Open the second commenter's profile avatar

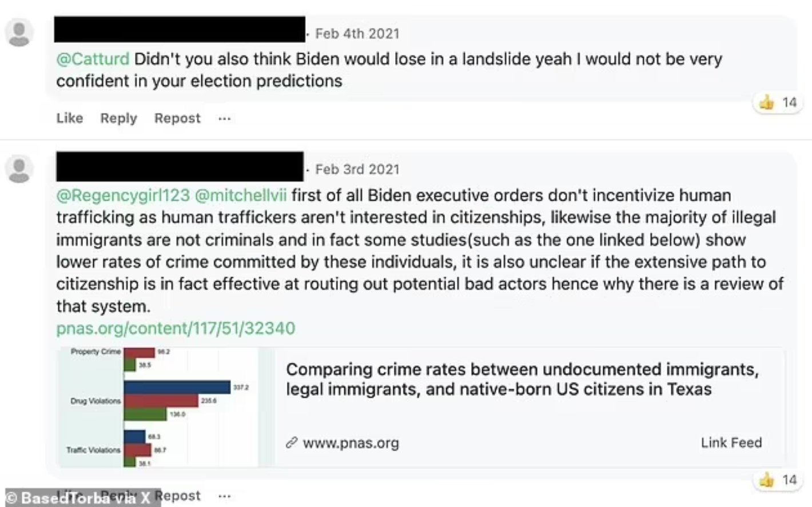click(x=19, y=169)
